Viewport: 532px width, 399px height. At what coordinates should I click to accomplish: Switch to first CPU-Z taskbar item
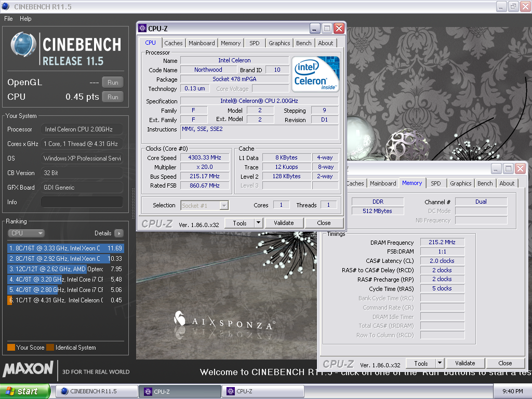tap(180, 392)
